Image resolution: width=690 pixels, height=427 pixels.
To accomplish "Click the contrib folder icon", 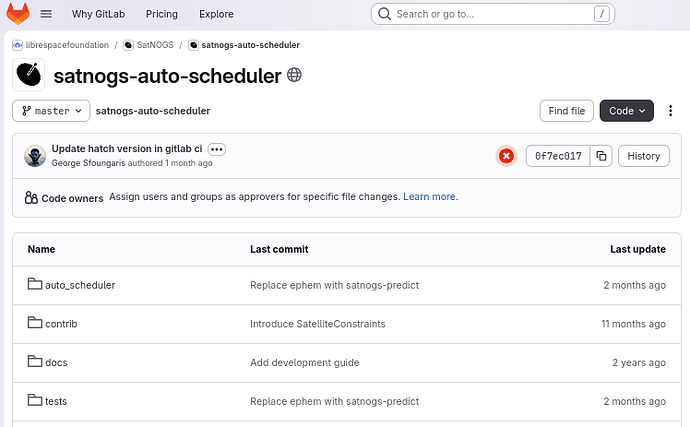I will [x=35, y=323].
